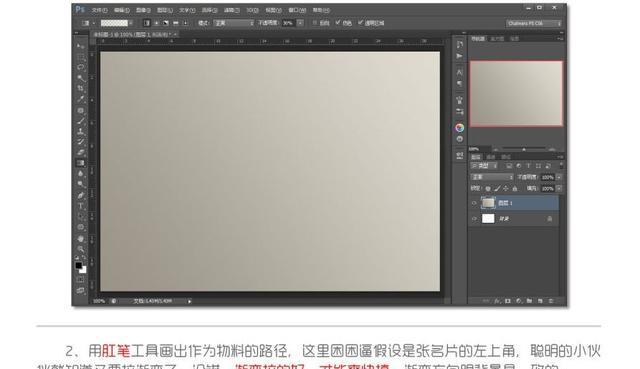Toggle lock position icon
The image size is (640, 369).
(506, 189)
